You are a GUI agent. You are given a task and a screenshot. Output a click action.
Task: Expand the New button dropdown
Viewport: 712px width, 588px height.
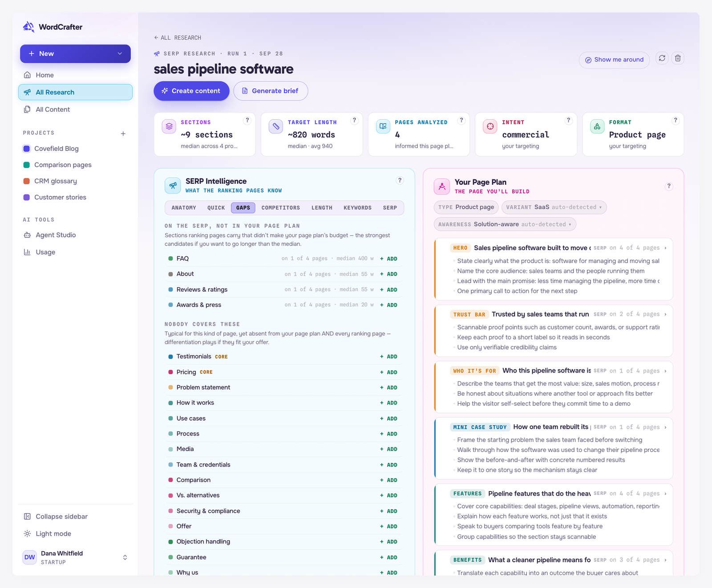point(120,53)
